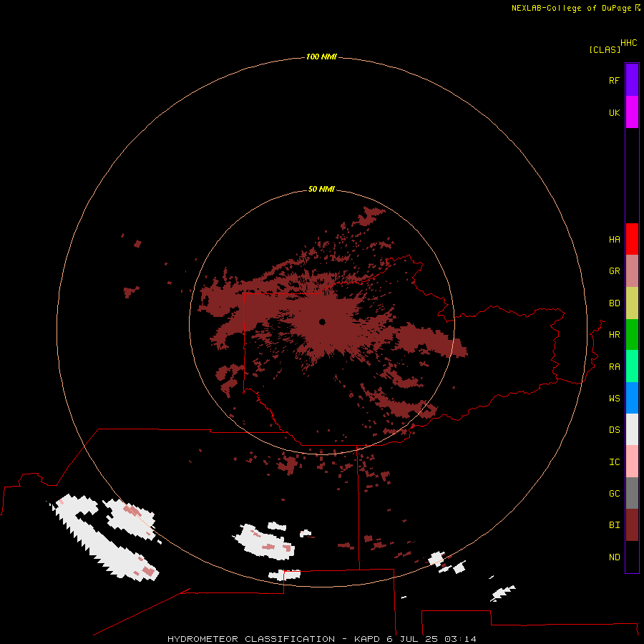This screenshot has width=644, height=644.
Task: Click the radar site center dot
Action: click(322, 322)
